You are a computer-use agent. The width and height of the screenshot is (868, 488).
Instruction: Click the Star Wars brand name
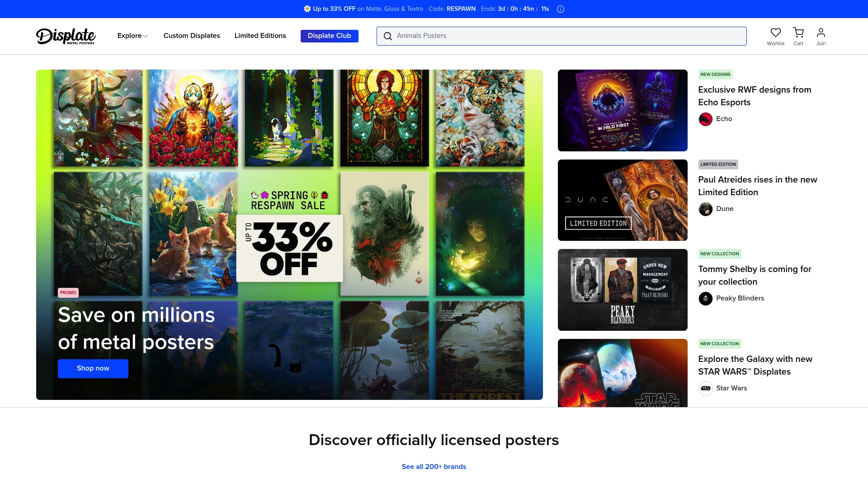[x=731, y=388]
